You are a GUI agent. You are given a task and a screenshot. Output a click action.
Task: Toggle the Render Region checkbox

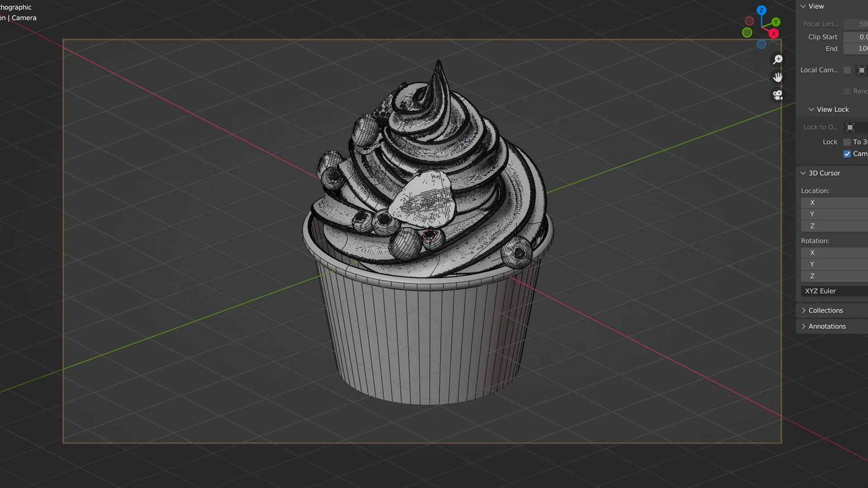point(847,91)
